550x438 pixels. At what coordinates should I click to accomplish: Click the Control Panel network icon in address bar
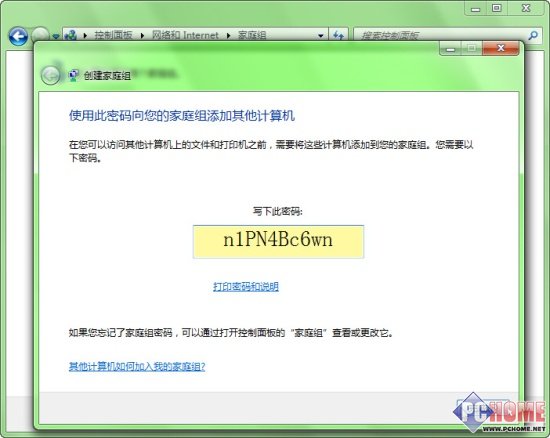(x=71, y=35)
